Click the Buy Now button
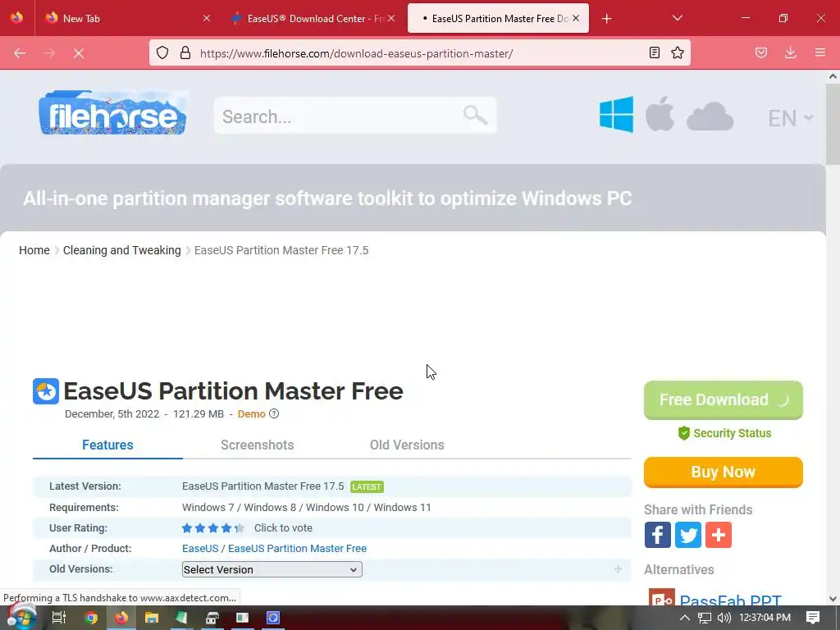The image size is (840, 630). pos(724,472)
